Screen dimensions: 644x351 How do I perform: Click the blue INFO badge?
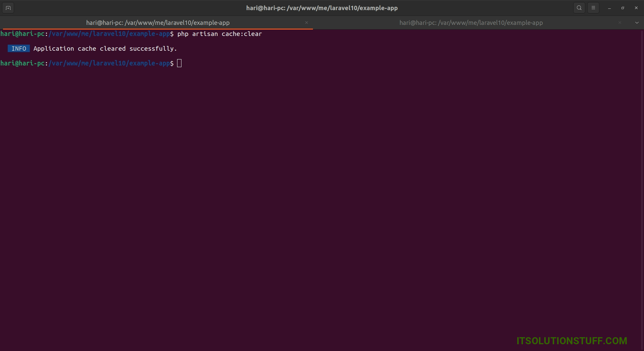19,49
